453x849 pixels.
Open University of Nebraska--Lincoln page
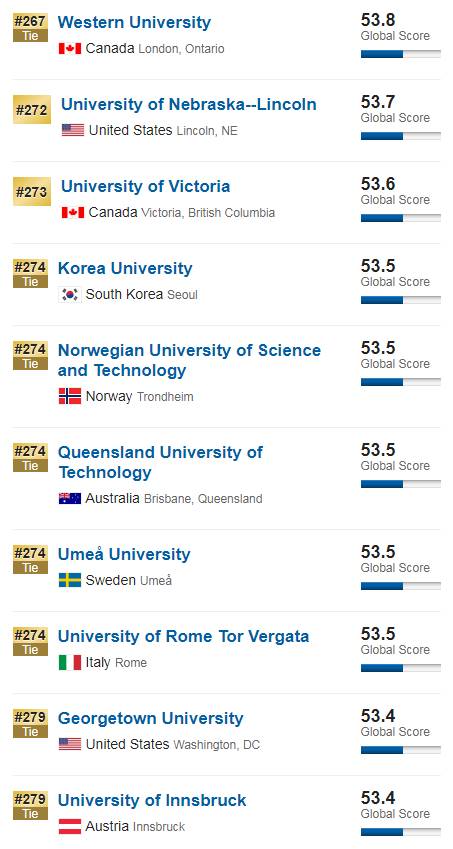[189, 104]
